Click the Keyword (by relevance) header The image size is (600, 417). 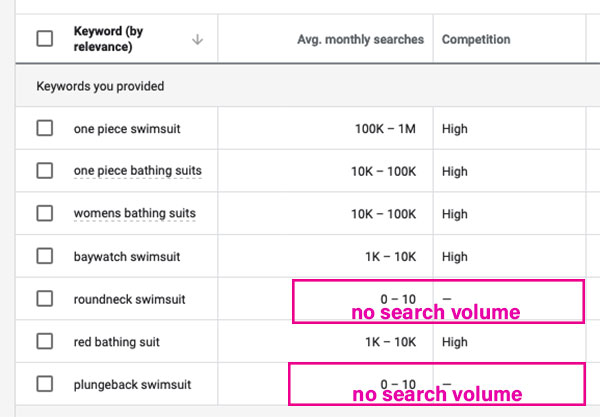point(108,39)
